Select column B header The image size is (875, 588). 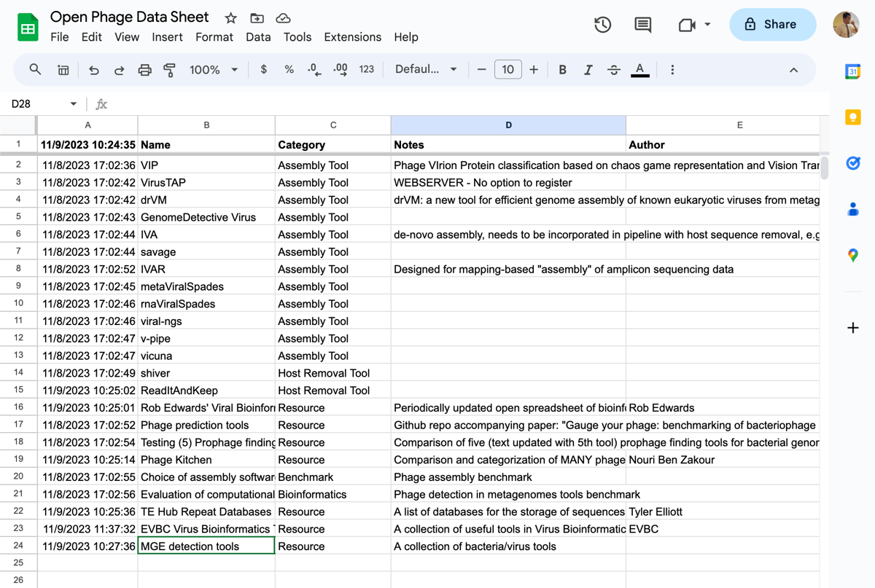click(206, 125)
